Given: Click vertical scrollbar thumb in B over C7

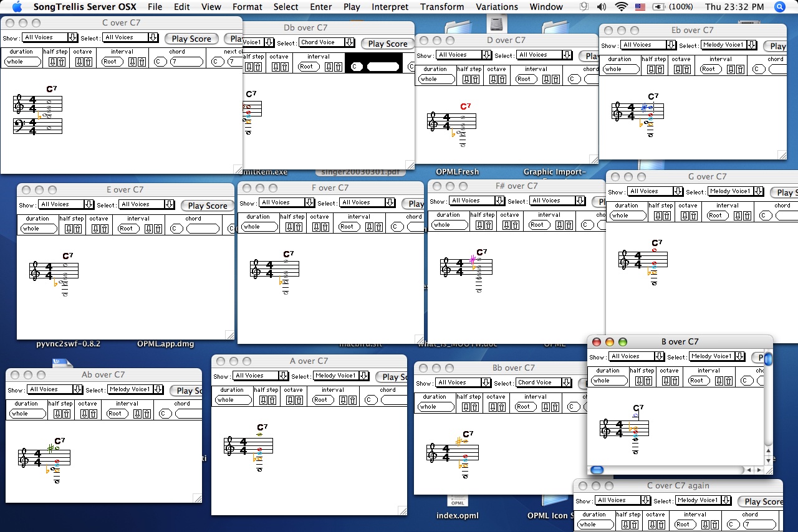Looking at the screenshot, I should 768,359.
